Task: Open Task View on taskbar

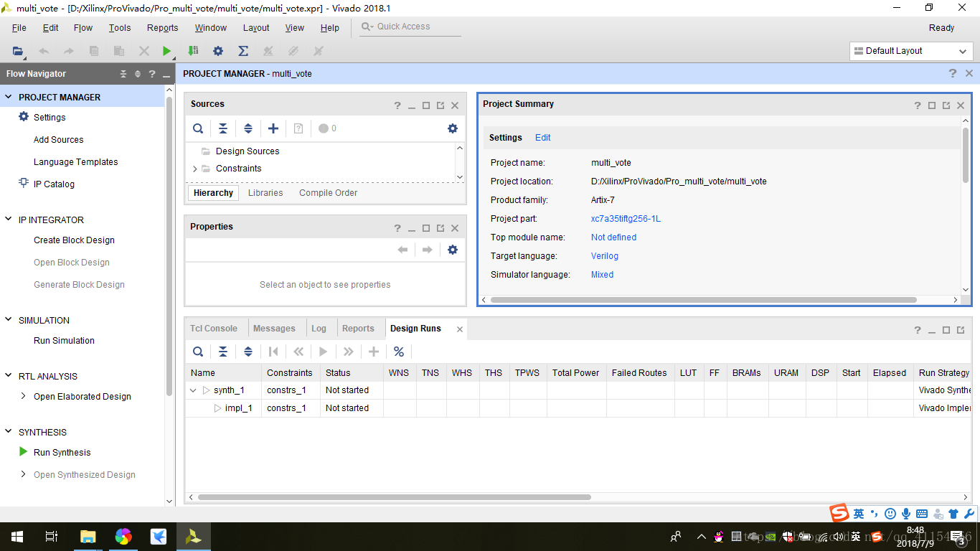Action: point(52,536)
